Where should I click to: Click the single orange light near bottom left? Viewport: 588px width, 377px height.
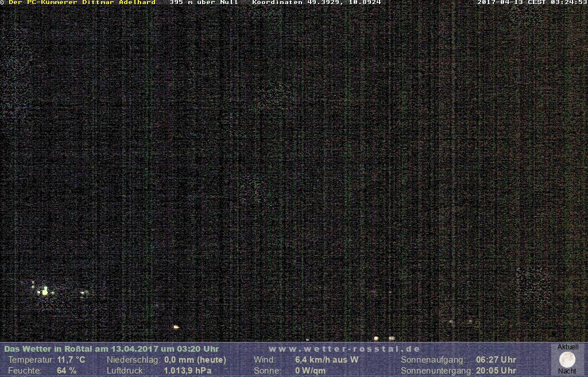176,327
